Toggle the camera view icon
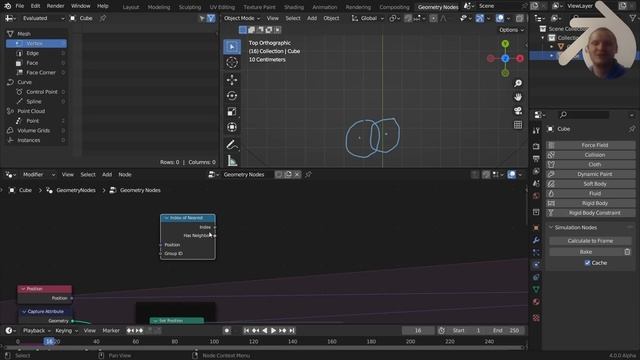 [518, 111]
